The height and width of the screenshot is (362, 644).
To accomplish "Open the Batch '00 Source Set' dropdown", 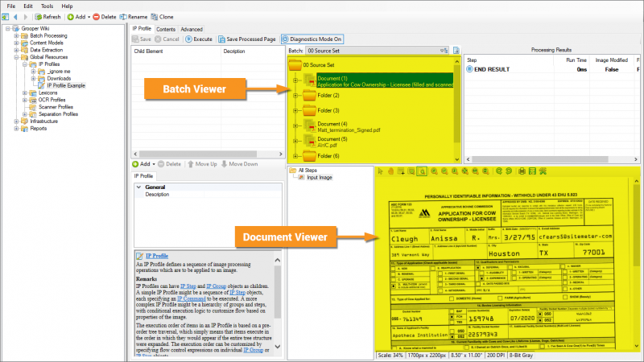I will (378, 51).
